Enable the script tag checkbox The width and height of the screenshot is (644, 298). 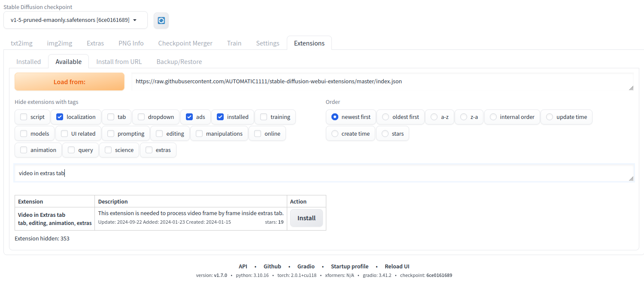tap(24, 117)
